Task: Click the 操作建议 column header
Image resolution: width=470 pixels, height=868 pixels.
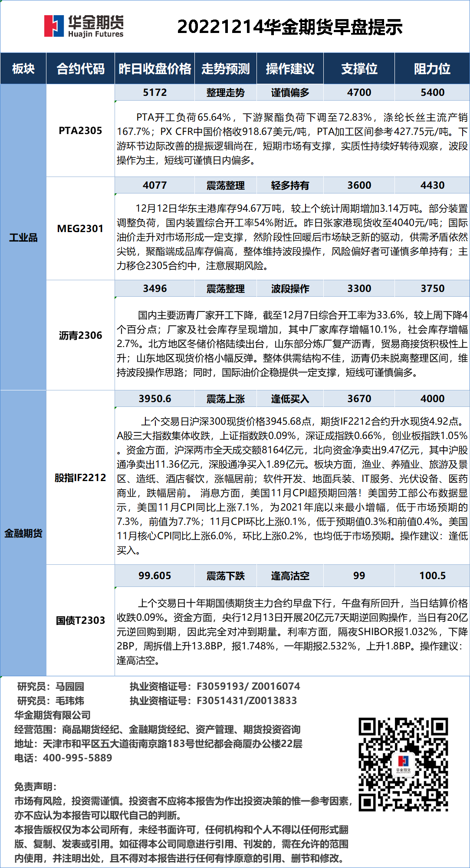Action: pos(290,69)
